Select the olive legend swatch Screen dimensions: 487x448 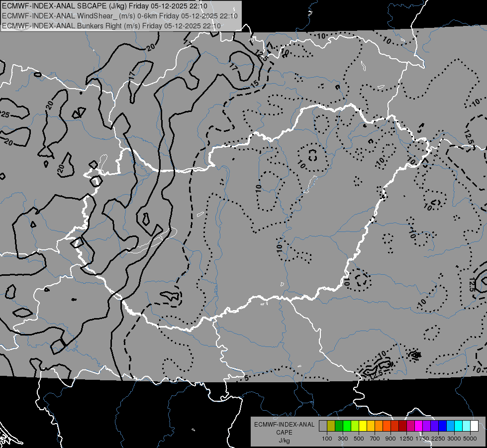pyautogui.click(x=331, y=426)
